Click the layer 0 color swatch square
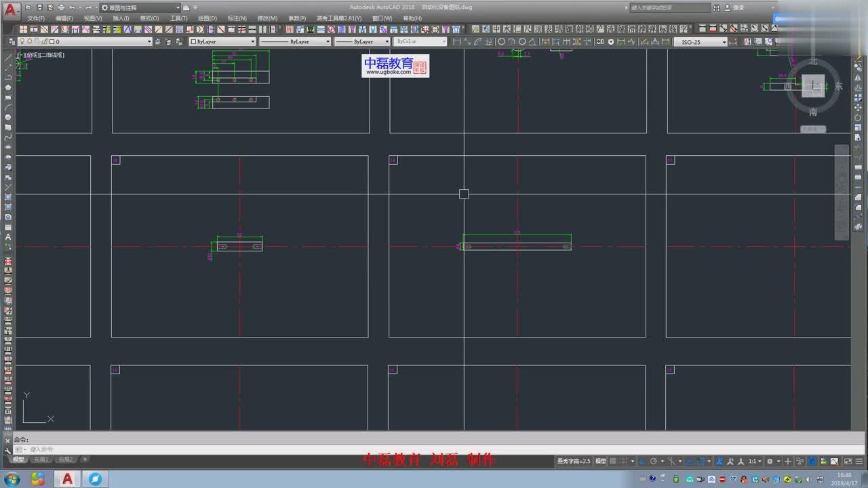868x488 pixels. click(52, 41)
